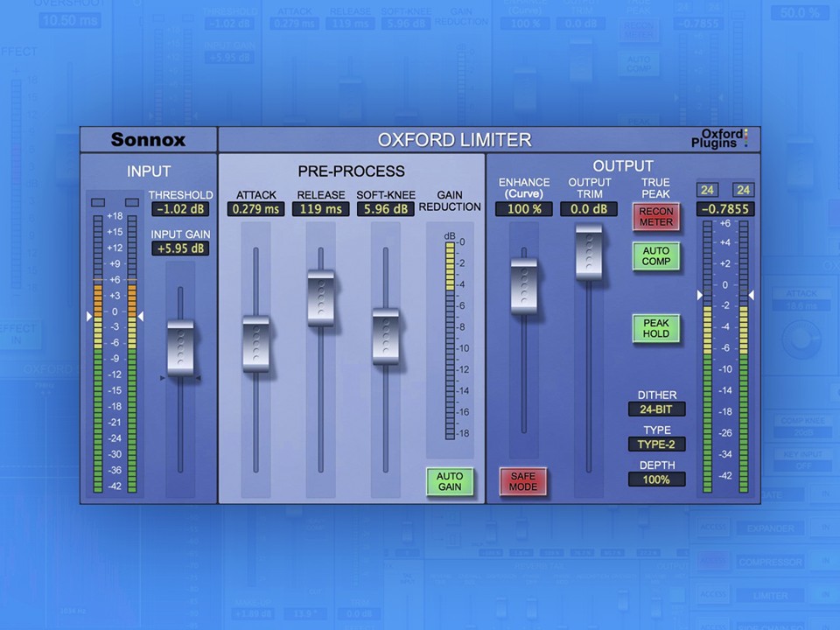Select the Soft-Knee 5.96 dB value field
The width and height of the screenshot is (840, 630).
pyautogui.click(x=386, y=209)
